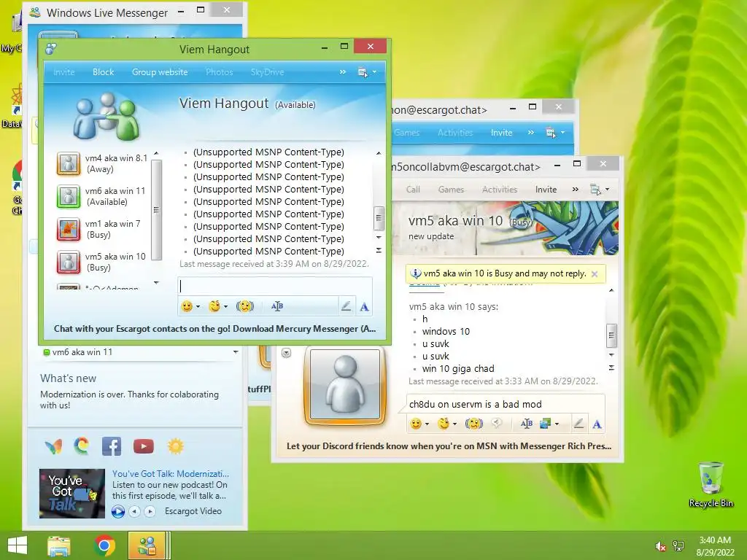Open show-menu dropdown in vm5 chat
747x560 pixels.
[x=600, y=190]
